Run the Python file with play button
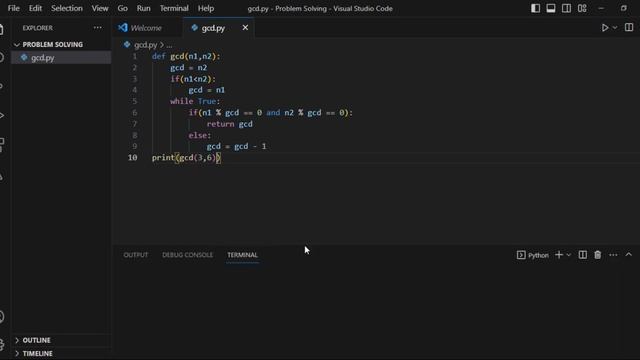This screenshot has width=640, height=360. [605, 28]
